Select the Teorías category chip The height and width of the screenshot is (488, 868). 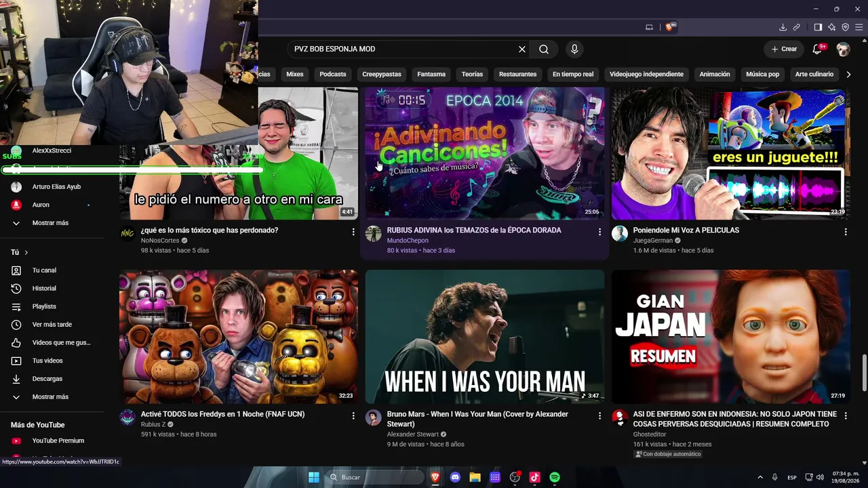coord(472,75)
